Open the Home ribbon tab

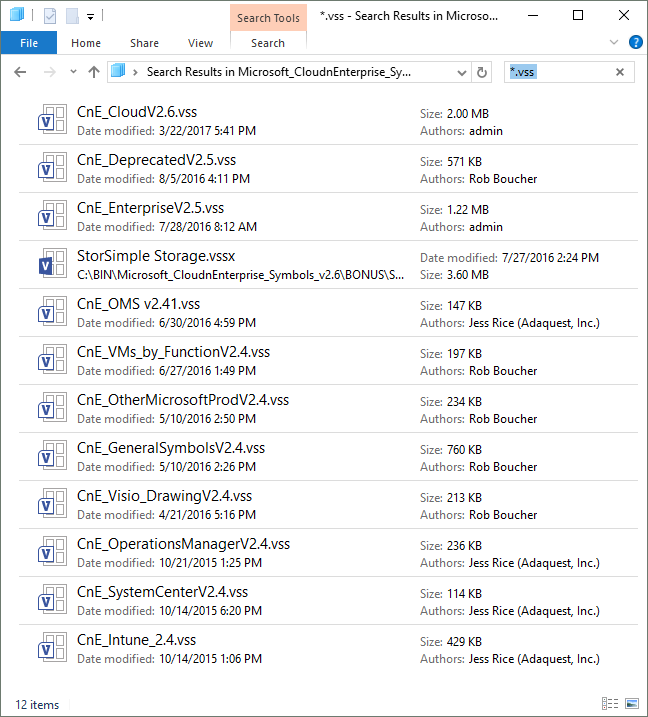pyautogui.click(x=86, y=43)
